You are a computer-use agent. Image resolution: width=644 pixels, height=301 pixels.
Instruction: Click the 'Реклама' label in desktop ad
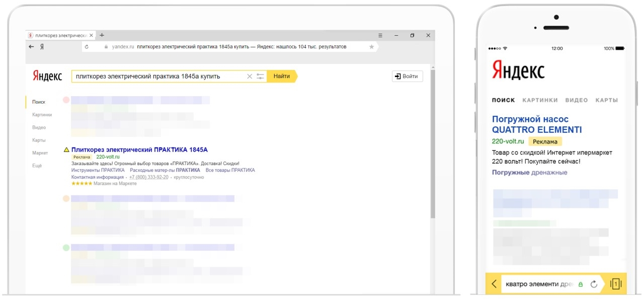point(82,157)
